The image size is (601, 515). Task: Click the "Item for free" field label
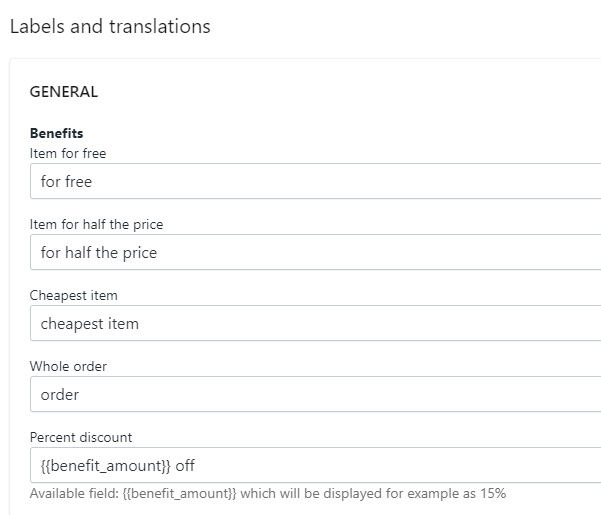pyautogui.click(x=68, y=153)
